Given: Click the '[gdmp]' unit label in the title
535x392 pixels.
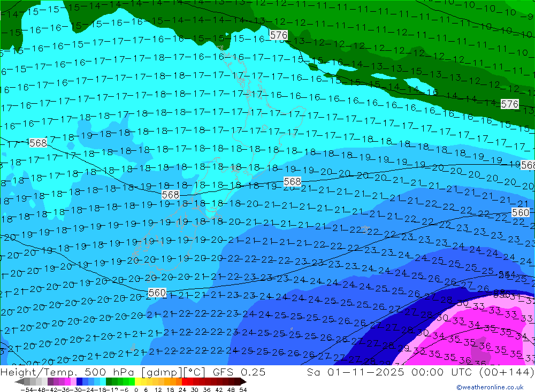Looking at the screenshot, I should 162,372.
